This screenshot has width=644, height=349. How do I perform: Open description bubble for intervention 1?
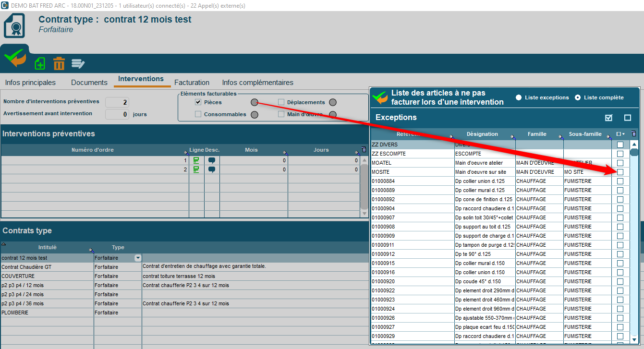click(211, 160)
